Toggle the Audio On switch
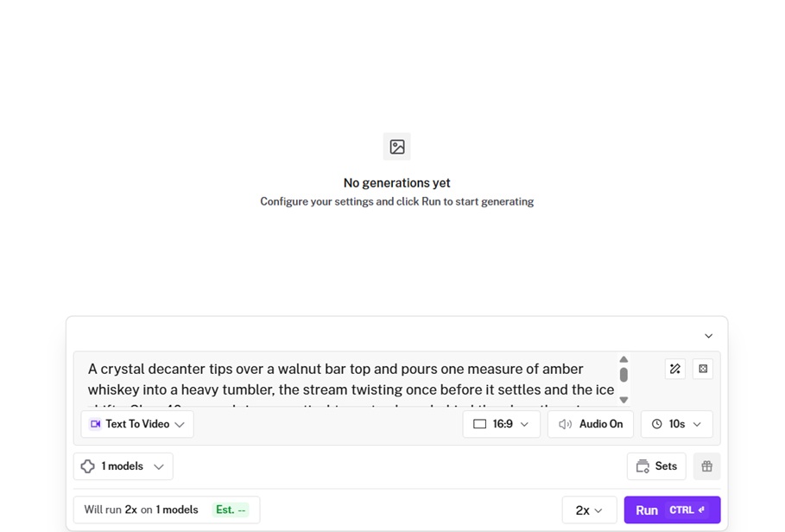 pyautogui.click(x=591, y=424)
